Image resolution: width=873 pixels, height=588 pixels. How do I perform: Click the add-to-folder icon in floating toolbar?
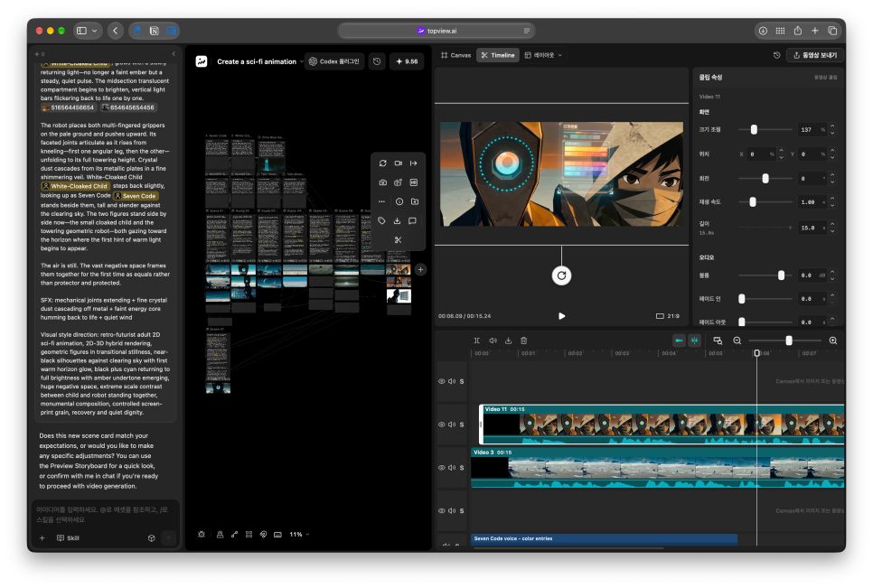[414, 201]
